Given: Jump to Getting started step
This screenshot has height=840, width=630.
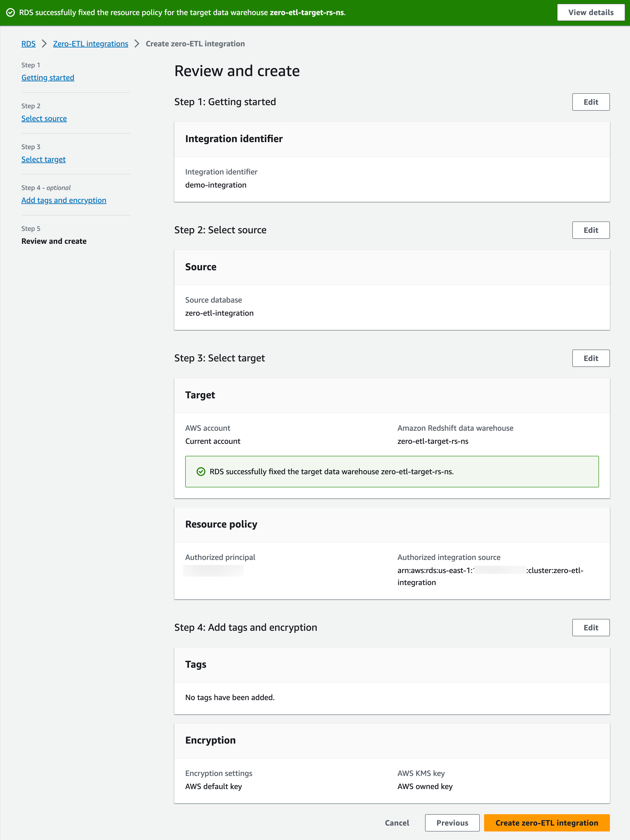Looking at the screenshot, I should (x=48, y=77).
